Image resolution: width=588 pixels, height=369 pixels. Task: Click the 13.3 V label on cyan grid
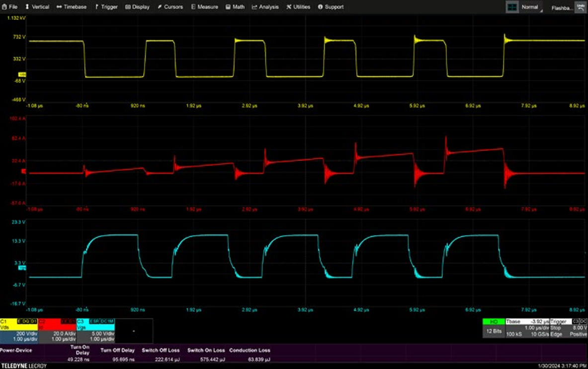tap(18, 241)
